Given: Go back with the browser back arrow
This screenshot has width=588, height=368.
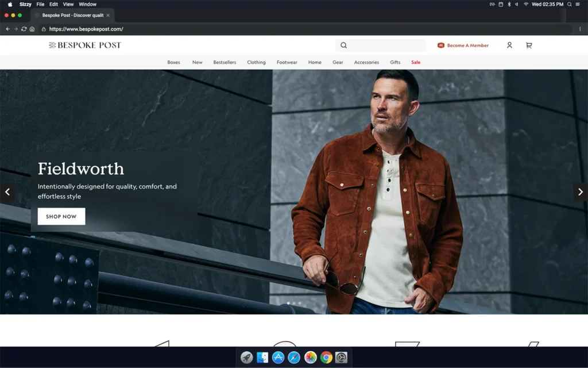Looking at the screenshot, I should 7,29.
